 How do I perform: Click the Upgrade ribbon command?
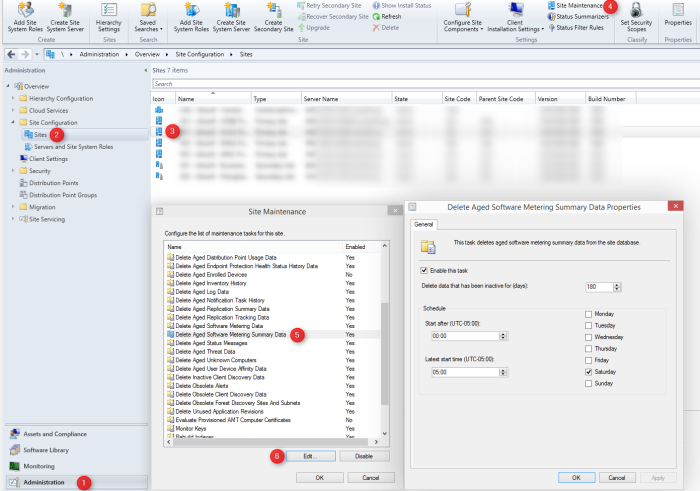pyautogui.click(x=314, y=28)
